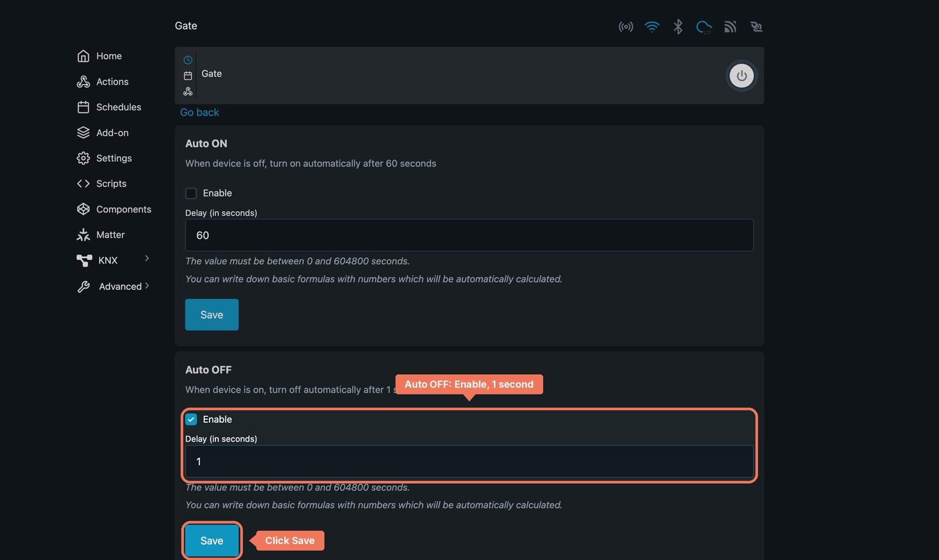The image size is (939, 560).
Task: Uncheck the Auto OFF Enable checkbox
Action: (191, 419)
